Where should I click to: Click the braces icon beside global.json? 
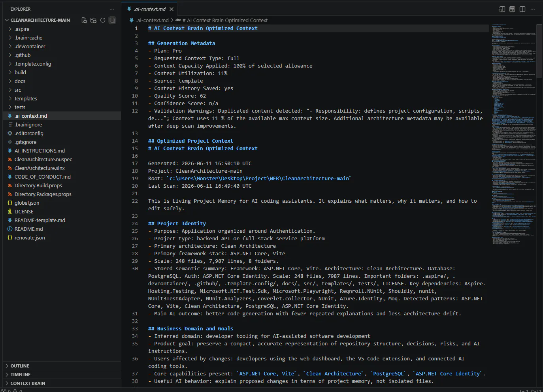(x=10, y=203)
